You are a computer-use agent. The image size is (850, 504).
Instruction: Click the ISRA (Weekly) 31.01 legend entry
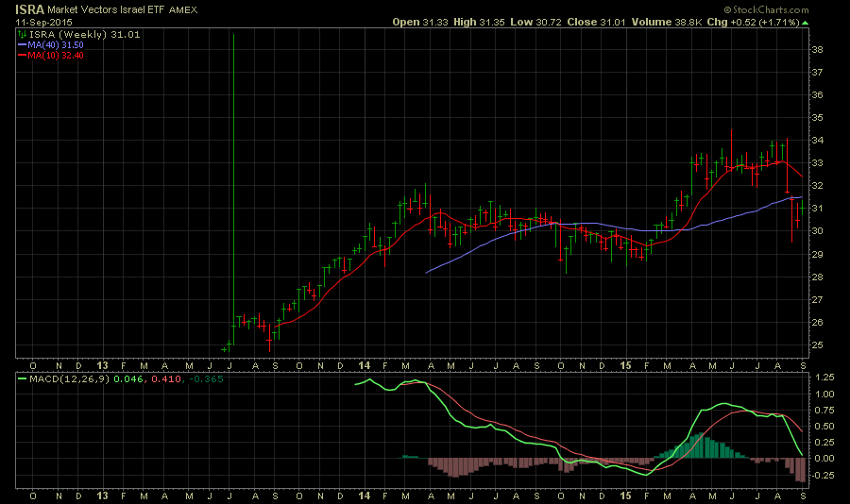pyautogui.click(x=85, y=34)
